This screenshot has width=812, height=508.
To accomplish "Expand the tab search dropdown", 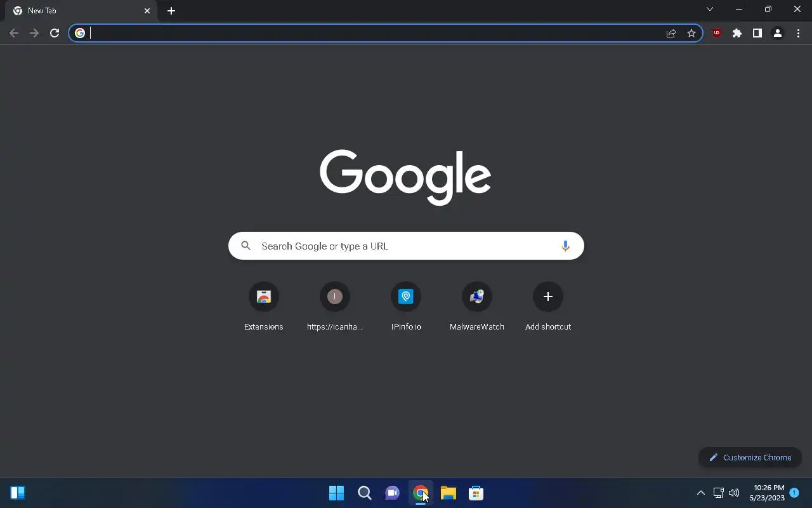I will tap(710, 9).
